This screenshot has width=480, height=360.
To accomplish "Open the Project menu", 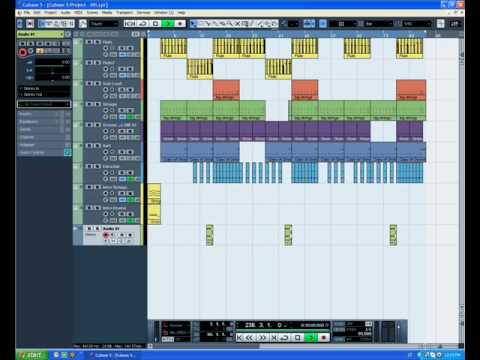I will (x=50, y=13).
